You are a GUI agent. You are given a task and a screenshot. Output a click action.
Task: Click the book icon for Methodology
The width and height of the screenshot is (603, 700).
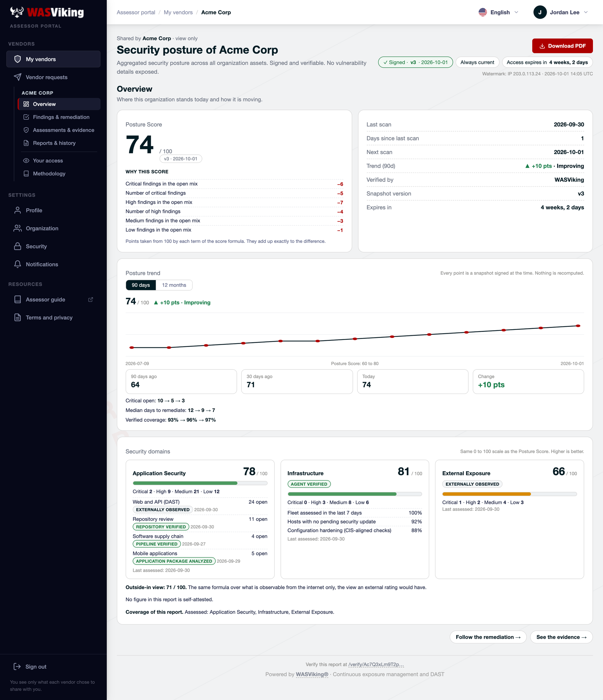[x=26, y=173]
